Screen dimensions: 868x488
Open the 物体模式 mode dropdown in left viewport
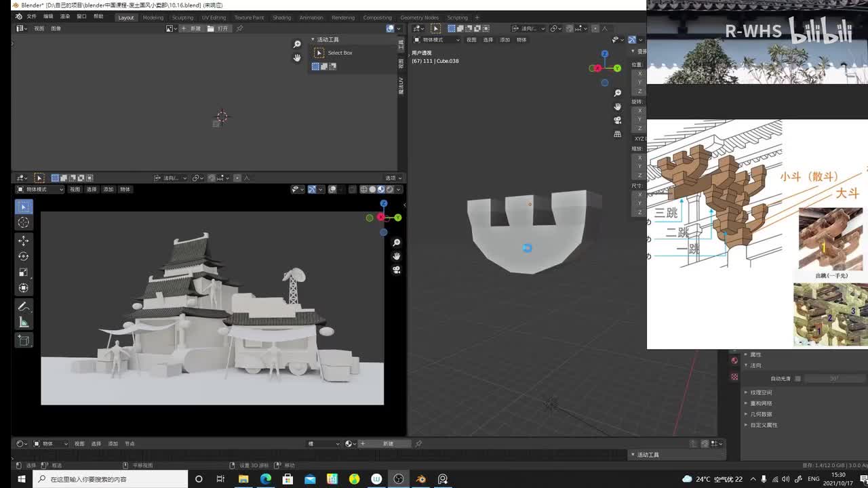(39, 190)
